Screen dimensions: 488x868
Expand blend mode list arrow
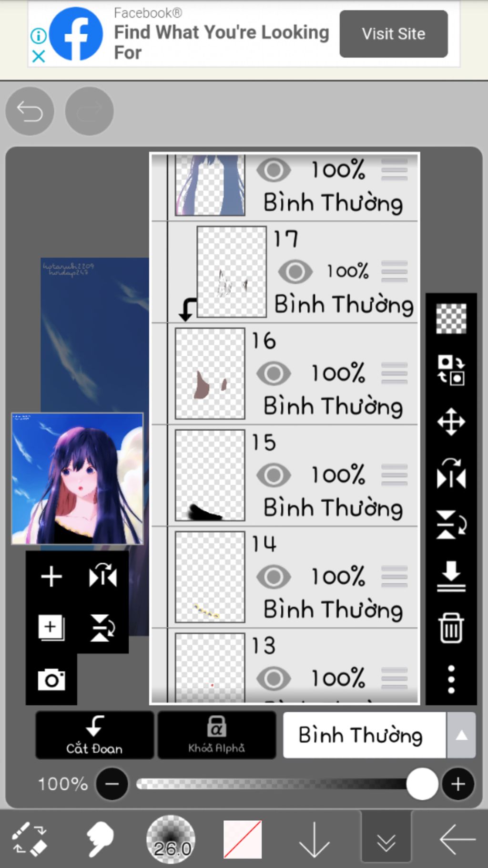pos(461,735)
